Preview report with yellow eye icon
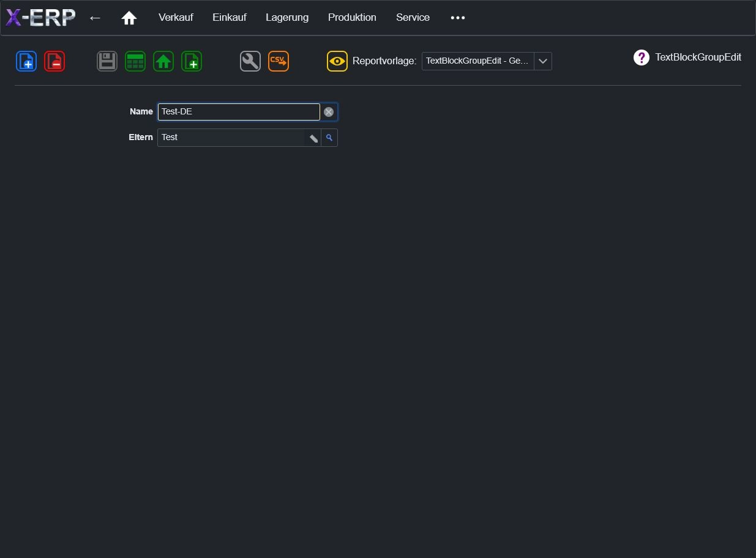The width and height of the screenshot is (756, 558). (x=337, y=61)
